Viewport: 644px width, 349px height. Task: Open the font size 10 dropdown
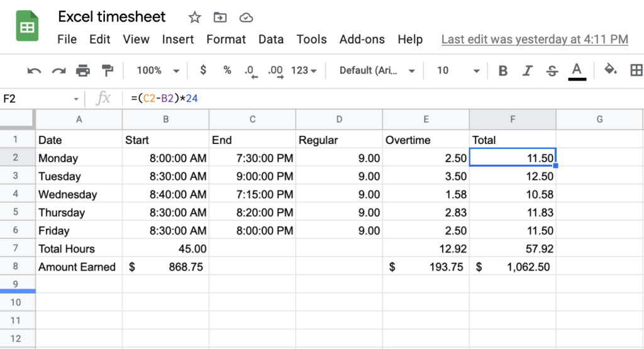(458, 71)
